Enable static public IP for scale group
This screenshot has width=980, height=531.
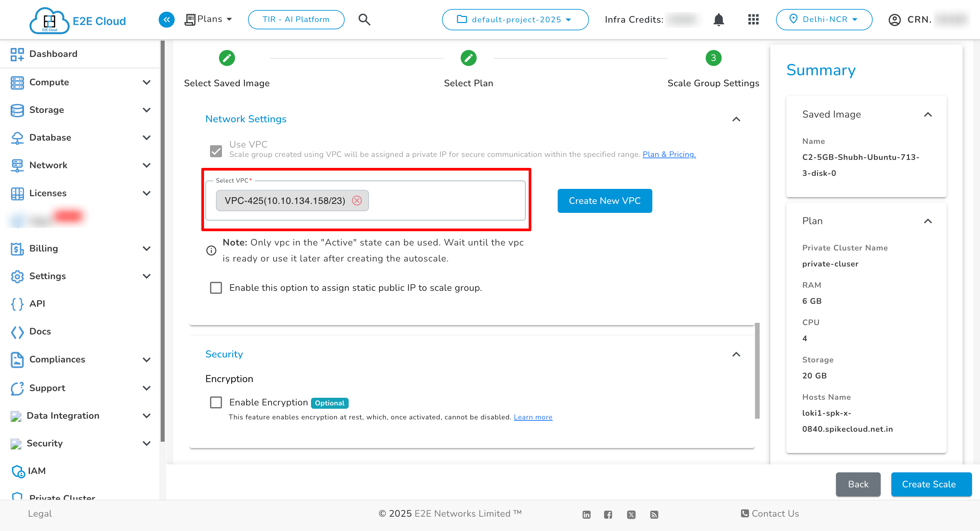216,288
